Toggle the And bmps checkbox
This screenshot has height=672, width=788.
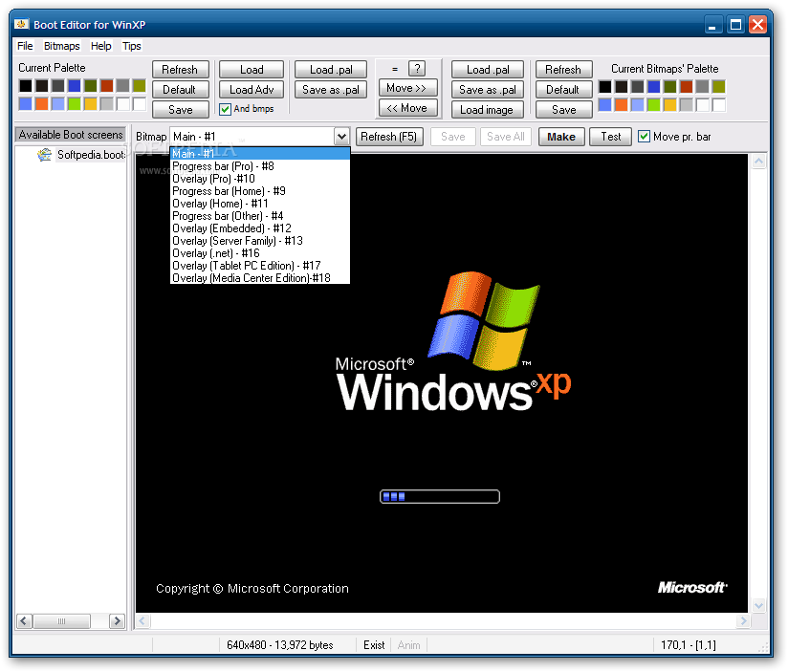tap(225, 109)
